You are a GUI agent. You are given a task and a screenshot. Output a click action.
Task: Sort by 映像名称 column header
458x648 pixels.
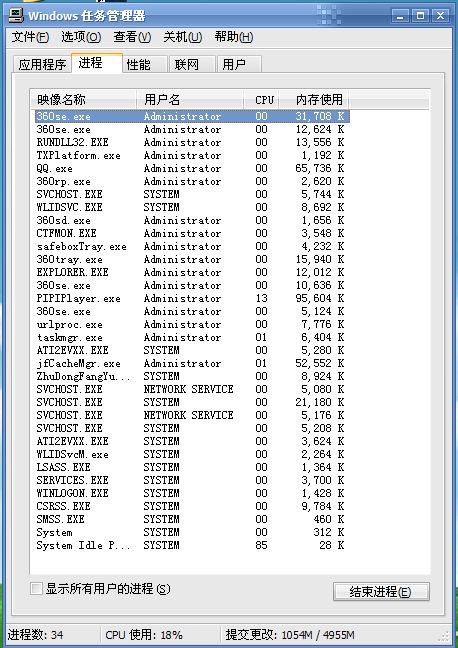[83, 100]
